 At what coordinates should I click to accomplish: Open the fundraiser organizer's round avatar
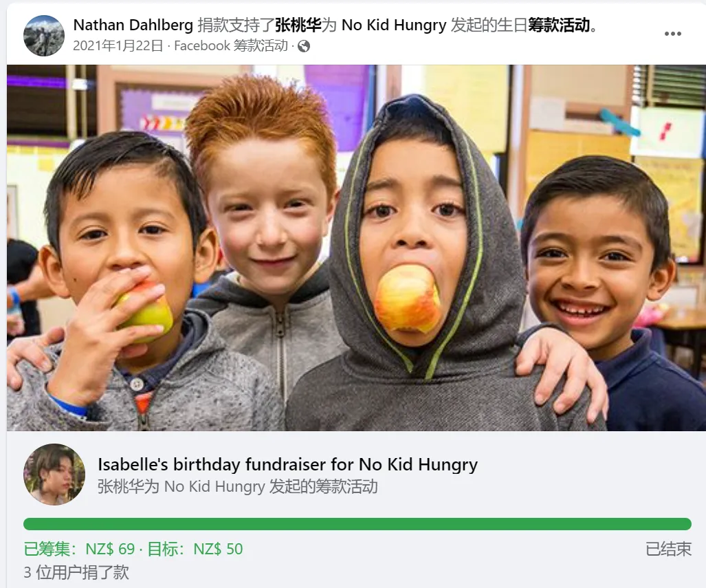(x=54, y=475)
